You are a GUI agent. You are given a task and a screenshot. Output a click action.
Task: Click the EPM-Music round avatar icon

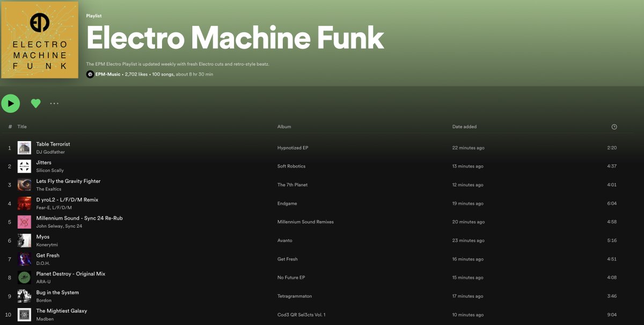click(90, 74)
